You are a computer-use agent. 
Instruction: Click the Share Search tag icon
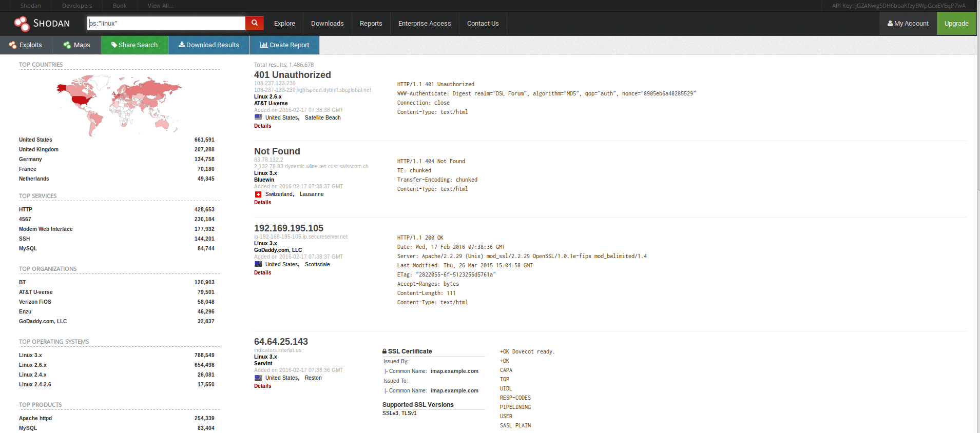coord(114,45)
